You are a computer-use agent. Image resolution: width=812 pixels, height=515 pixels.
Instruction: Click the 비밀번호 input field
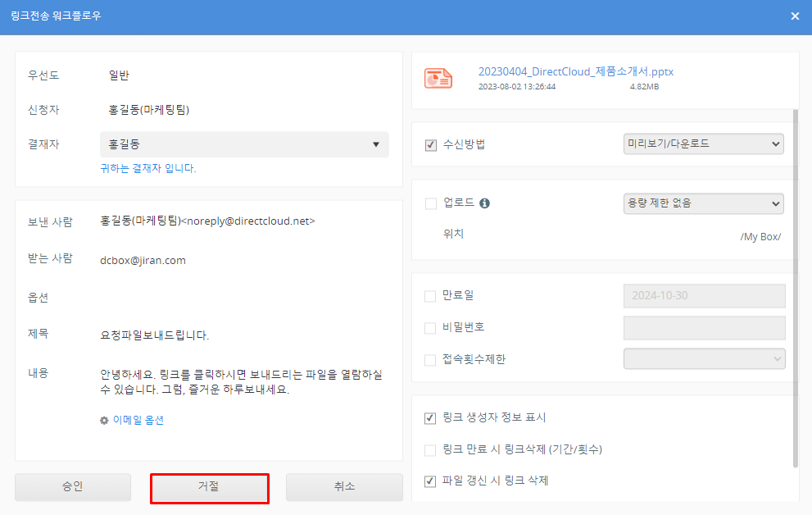pyautogui.click(x=705, y=328)
